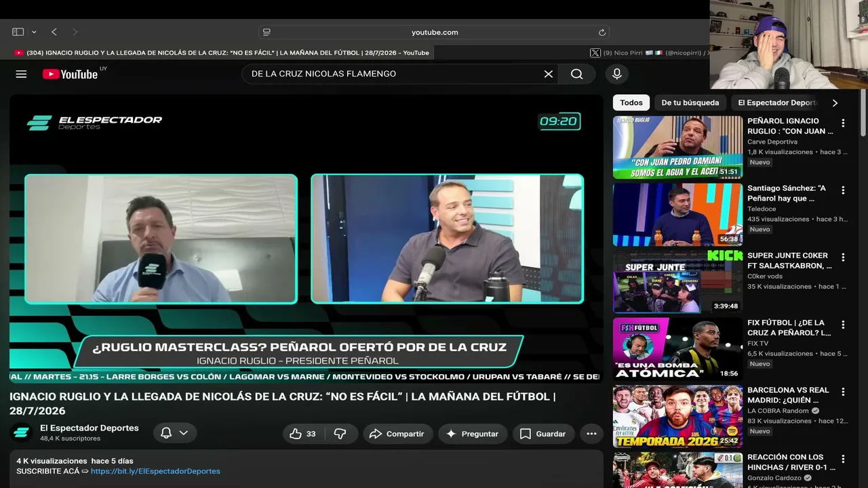868x488 pixels.
Task: Open the Super Junte C0ker video thumbnail
Action: (x=677, y=282)
